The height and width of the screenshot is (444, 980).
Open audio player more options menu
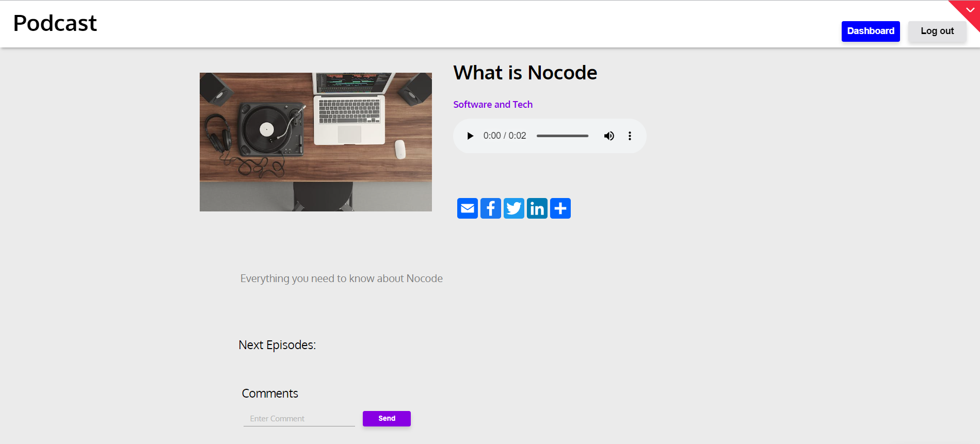tap(630, 136)
